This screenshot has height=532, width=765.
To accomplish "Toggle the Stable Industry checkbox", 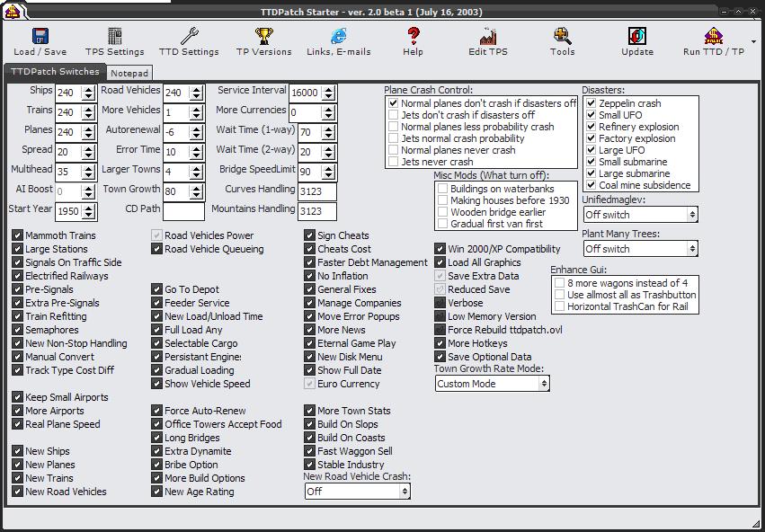I will coord(309,465).
